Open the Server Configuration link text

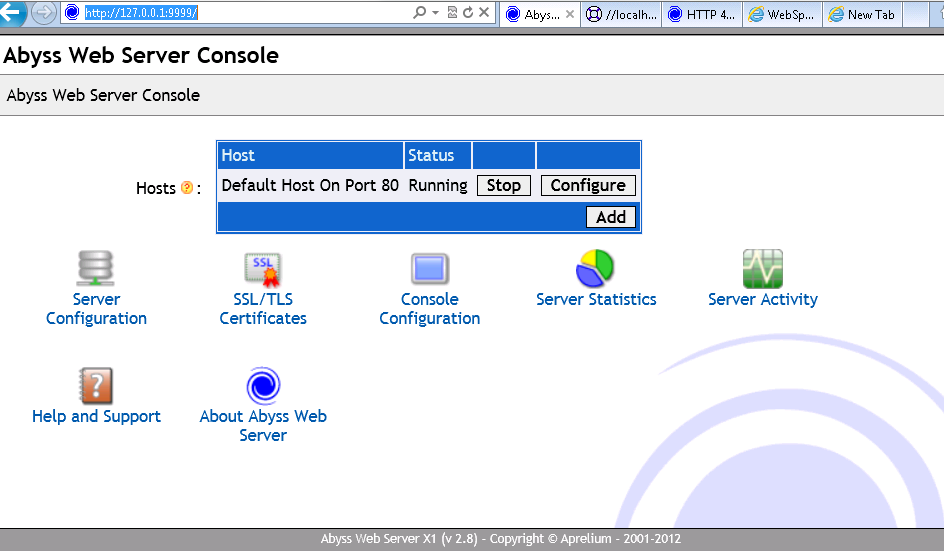(x=96, y=309)
